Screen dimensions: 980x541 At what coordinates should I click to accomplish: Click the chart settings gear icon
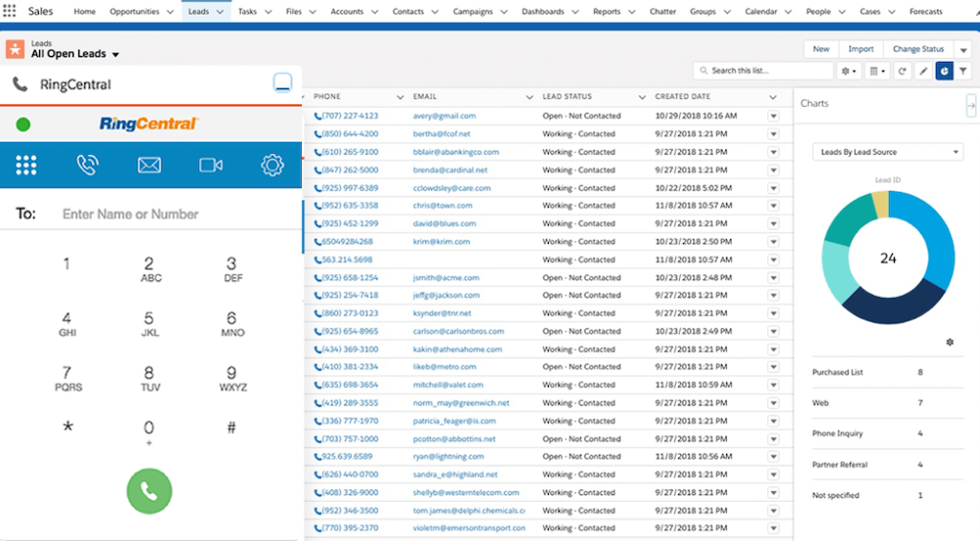click(950, 342)
